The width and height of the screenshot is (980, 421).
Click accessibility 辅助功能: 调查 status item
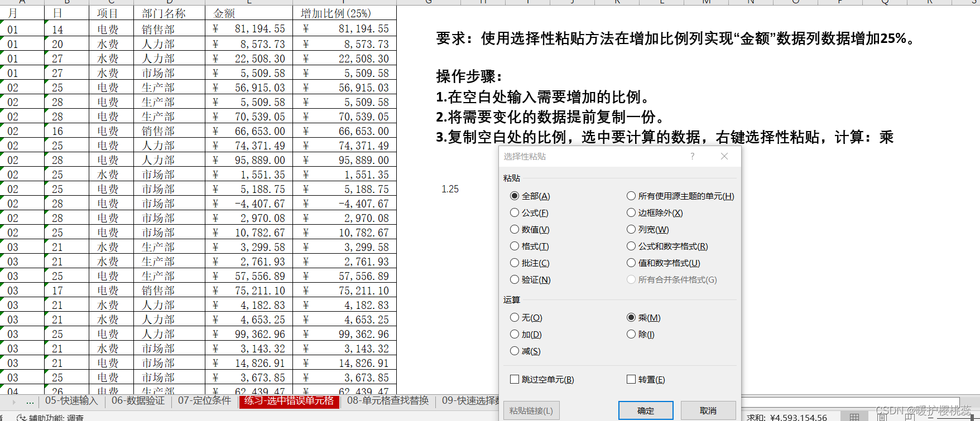50,417
